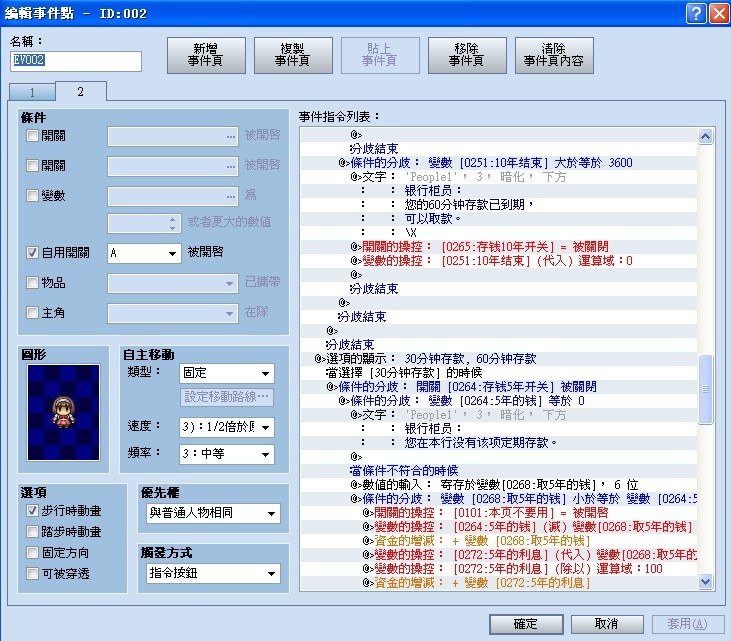Click the 複製事件頁 button

coord(293,55)
